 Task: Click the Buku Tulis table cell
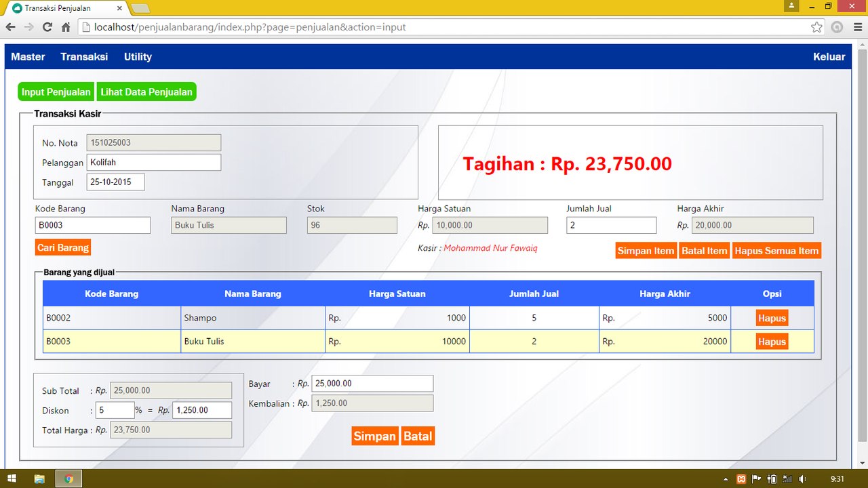[x=253, y=342]
